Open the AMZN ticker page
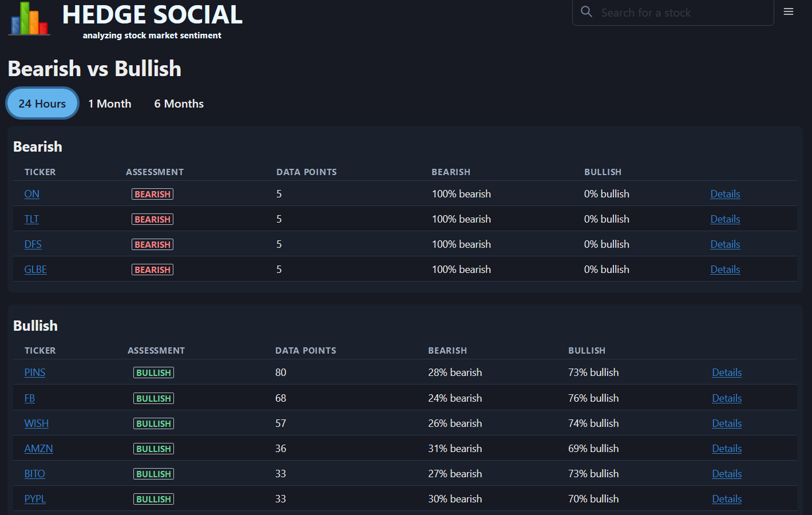The width and height of the screenshot is (812, 515). (x=38, y=448)
